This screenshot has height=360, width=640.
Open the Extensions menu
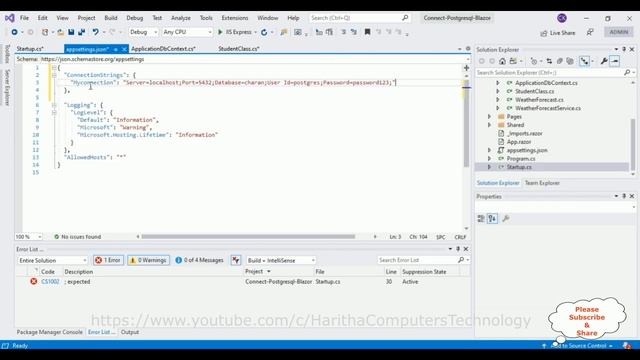click(235, 18)
